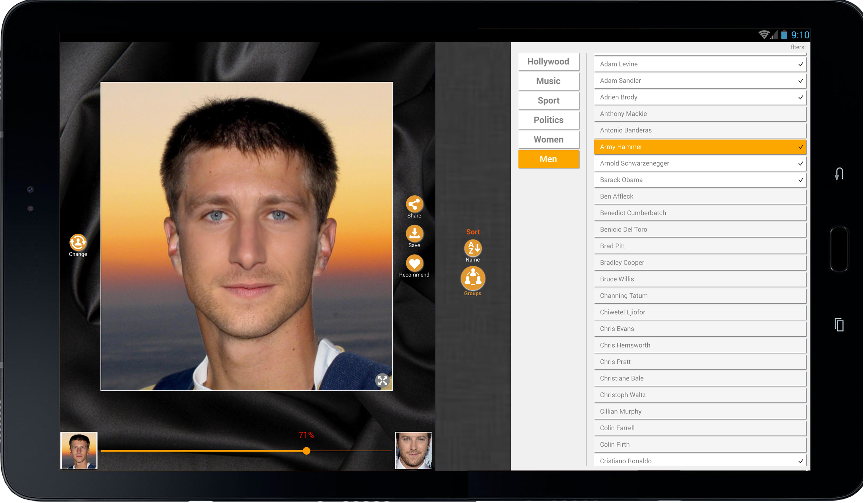Choose Christoph Waltz from list

click(x=700, y=395)
